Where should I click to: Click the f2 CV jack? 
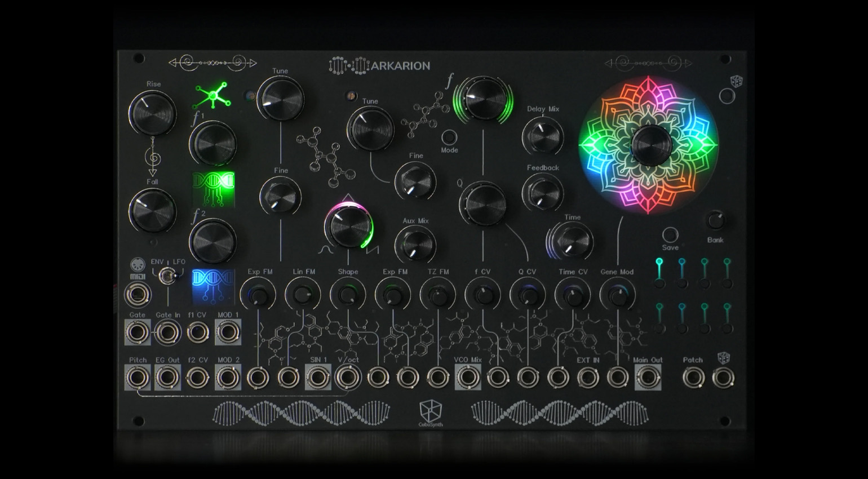[198, 378]
